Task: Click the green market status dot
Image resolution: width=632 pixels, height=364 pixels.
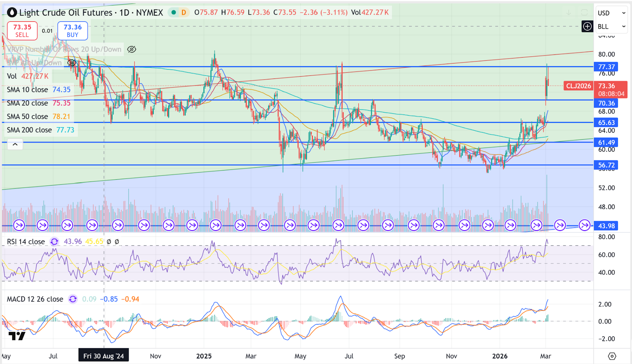Action: (173, 12)
